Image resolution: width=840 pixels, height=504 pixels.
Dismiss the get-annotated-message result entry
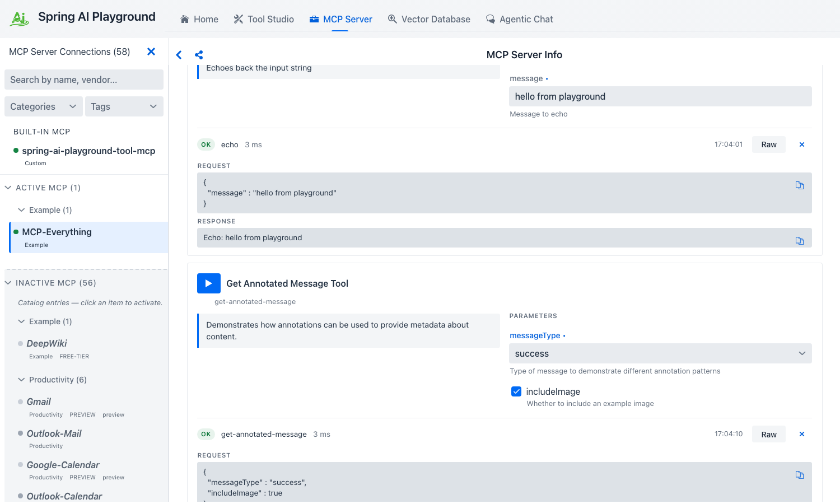click(802, 434)
